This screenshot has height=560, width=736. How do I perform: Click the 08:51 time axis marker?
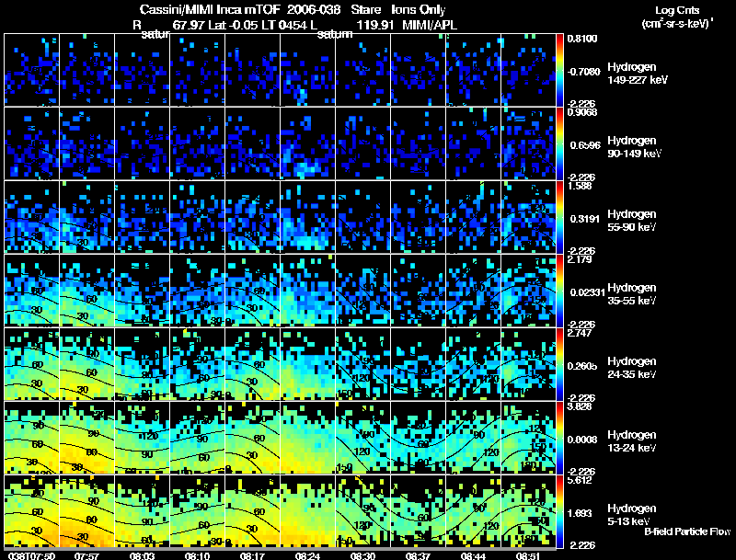(x=527, y=555)
